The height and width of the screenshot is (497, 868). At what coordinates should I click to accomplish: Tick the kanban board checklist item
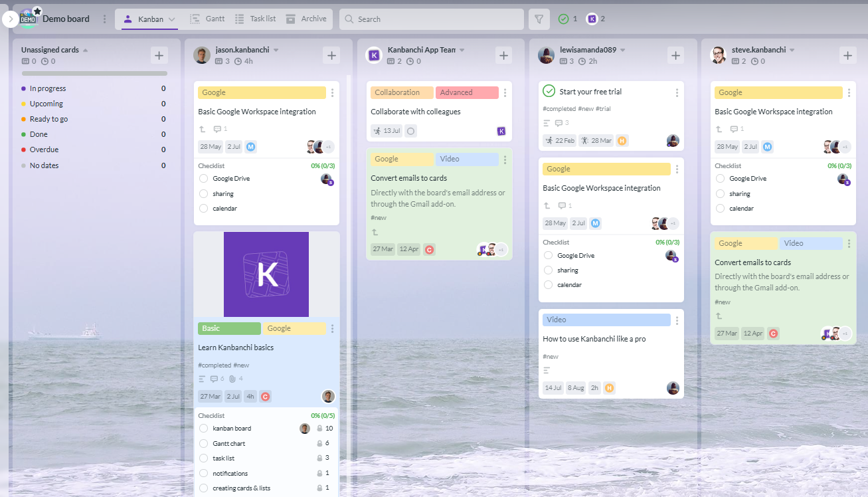coord(203,429)
